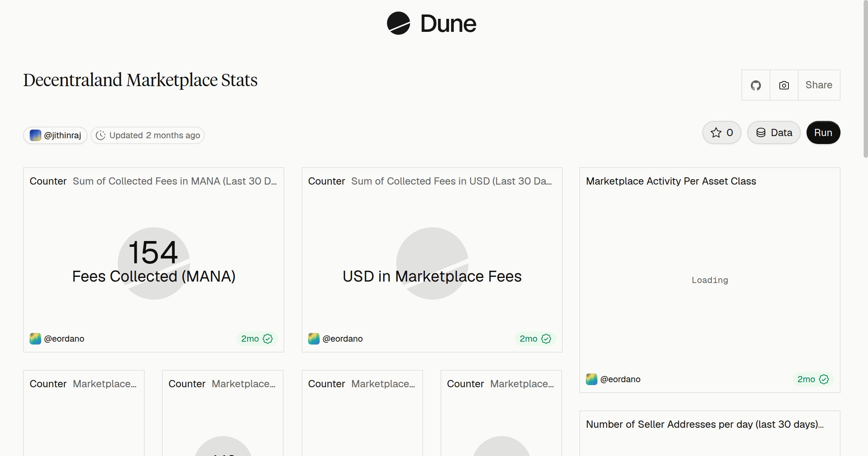Viewport: 868px width, 456px height.
Task: Click the 2mo badge on the USD fees card
Action: (535, 339)
